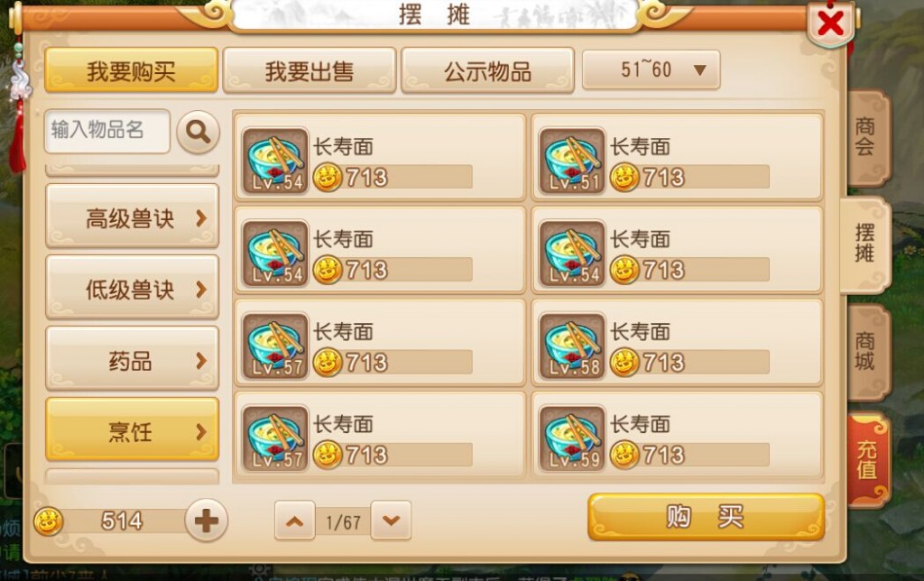Select the Lv.51 长寿面 noodle icon
924x581 pixels.
(571, 161)
